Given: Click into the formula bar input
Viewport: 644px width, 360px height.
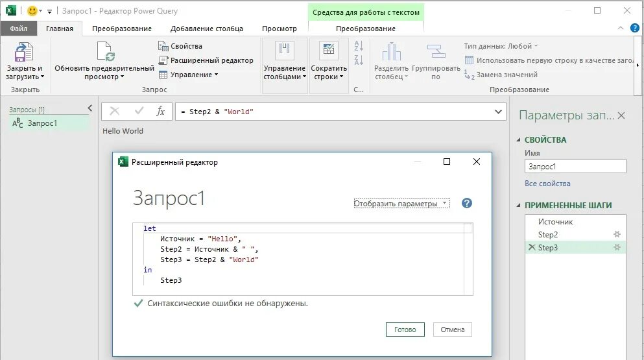Looking at the screenshot, I should [334, 112].
